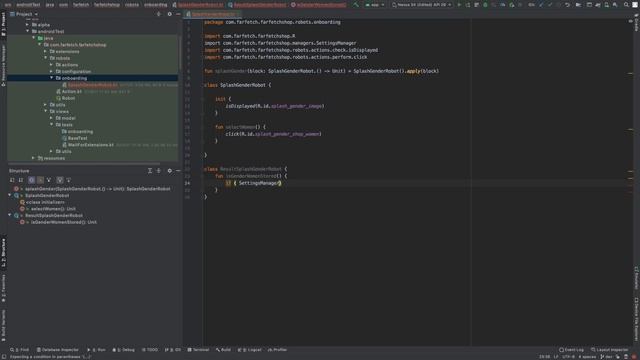This screenshot has height=360, width=640.
Task: Hide the Project panel with minus icon
Action: tap(178, 14)
